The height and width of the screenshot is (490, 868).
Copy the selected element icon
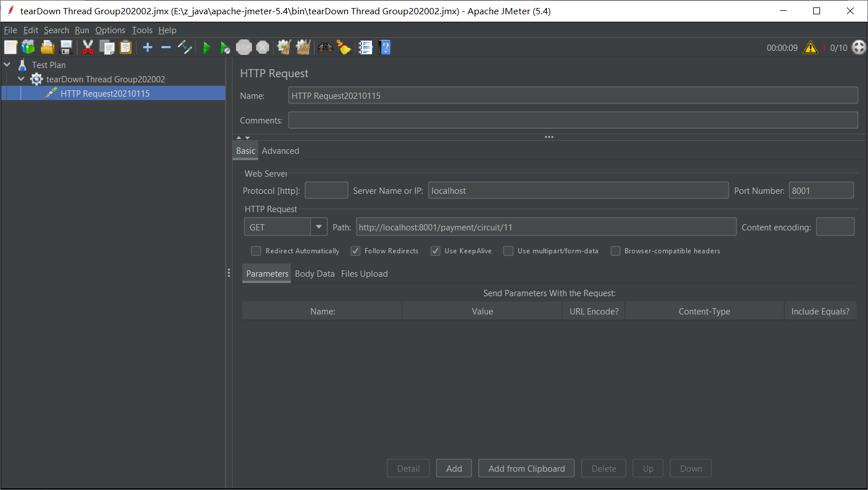coord(107,47)
